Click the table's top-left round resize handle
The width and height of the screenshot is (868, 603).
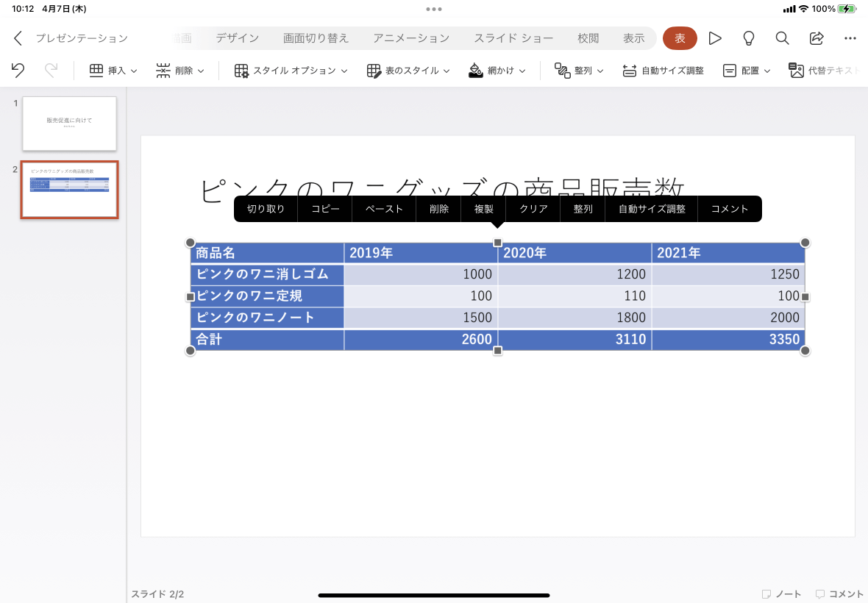[x=190, y=243]
